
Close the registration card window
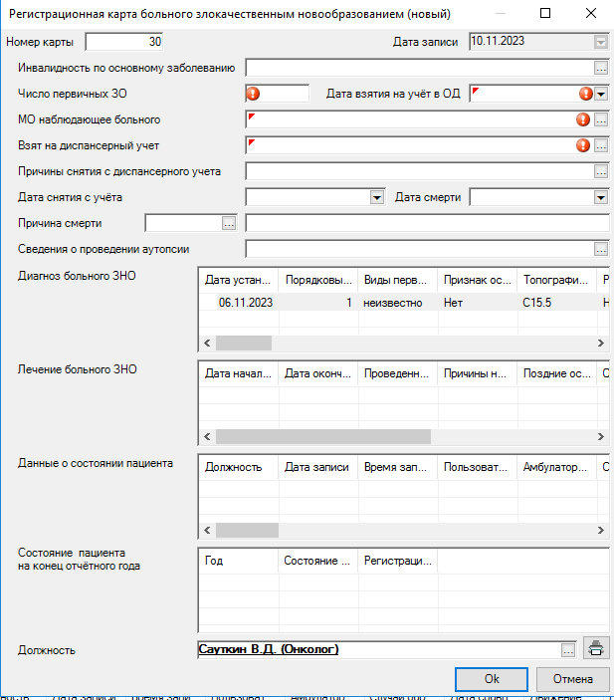(x=591, y=13)
